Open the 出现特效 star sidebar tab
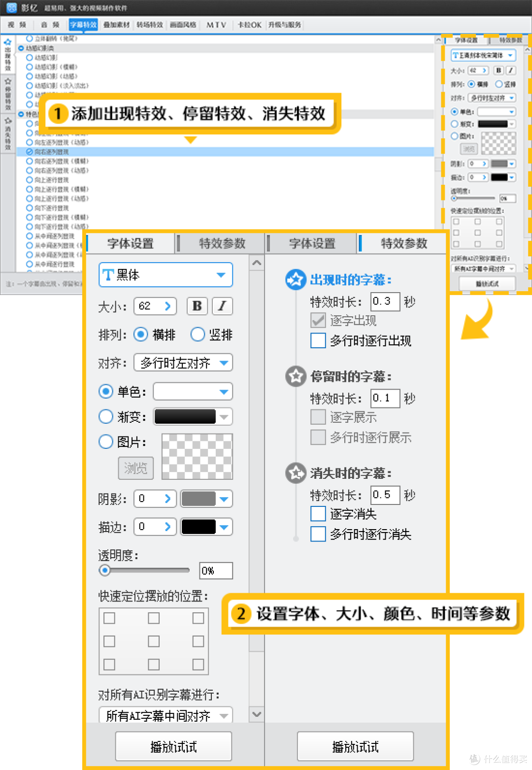The width and height of the screenshot is (532, 770). pyautogui.click(x=7, y=55)
